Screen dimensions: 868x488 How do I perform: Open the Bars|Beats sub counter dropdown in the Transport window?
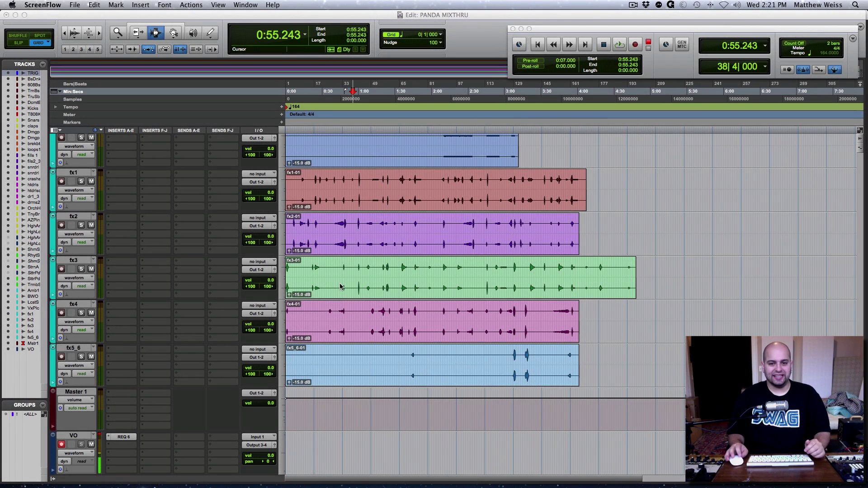(x=765, y=66)
